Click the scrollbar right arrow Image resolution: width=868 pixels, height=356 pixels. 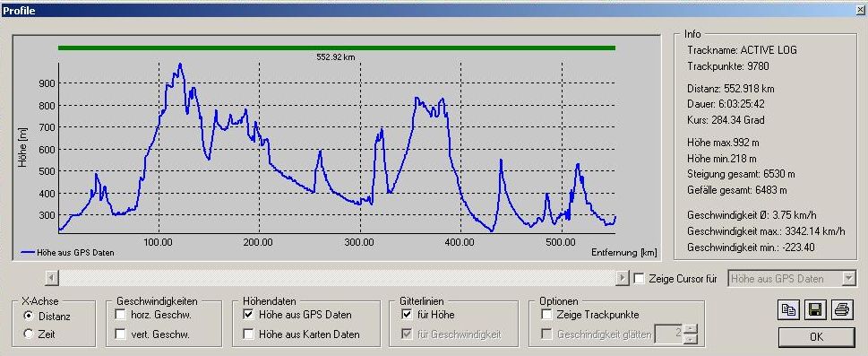click(623, 278)
